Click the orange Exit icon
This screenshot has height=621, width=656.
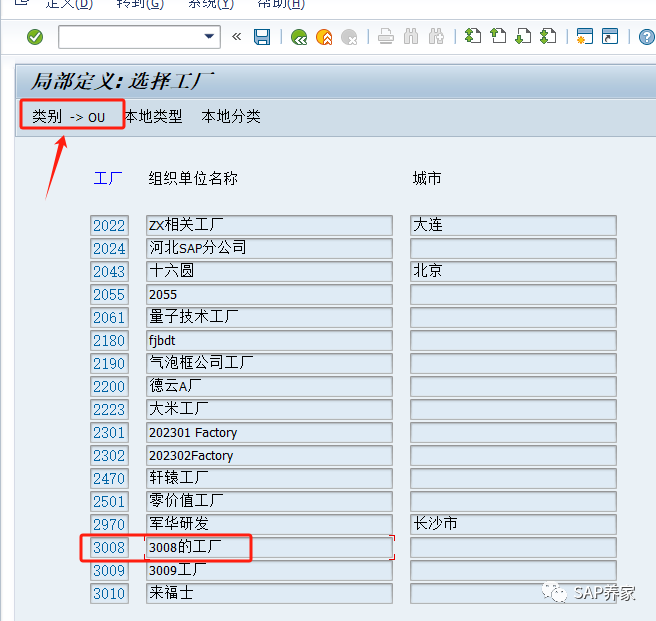324,37
